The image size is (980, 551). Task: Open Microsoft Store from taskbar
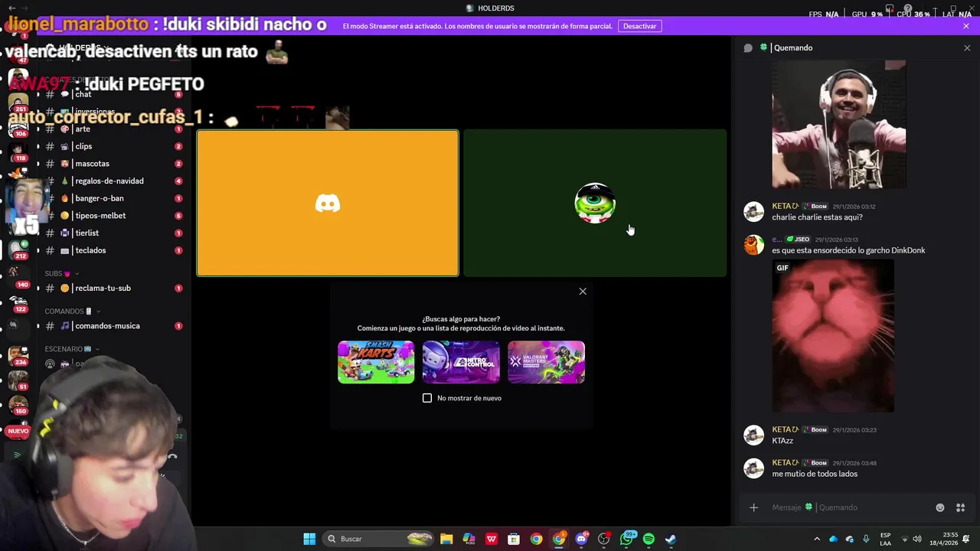514,539
